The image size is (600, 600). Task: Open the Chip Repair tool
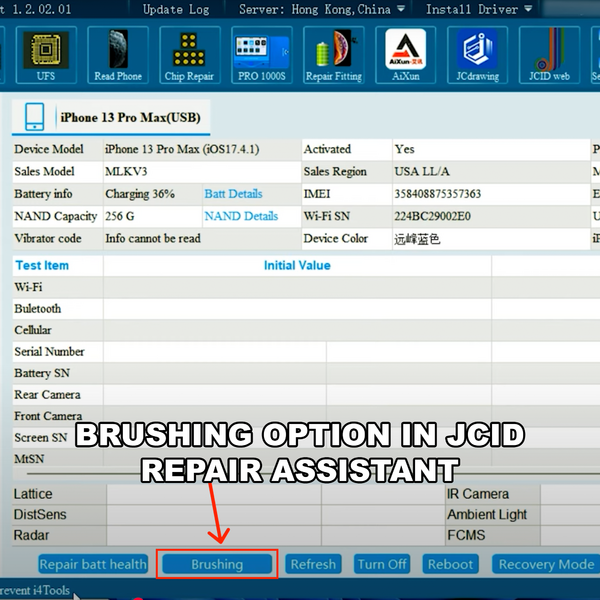click(x=189, y=53)
